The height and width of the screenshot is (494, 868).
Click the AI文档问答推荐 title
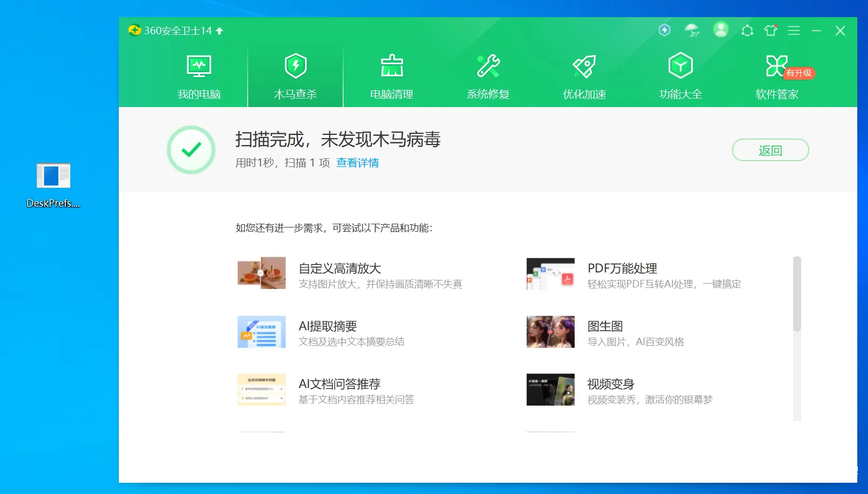(339, 384)
